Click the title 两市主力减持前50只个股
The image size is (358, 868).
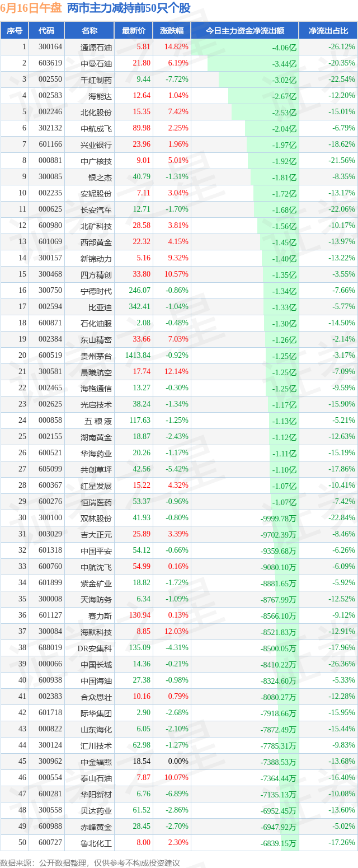click(x=129, y=8)
